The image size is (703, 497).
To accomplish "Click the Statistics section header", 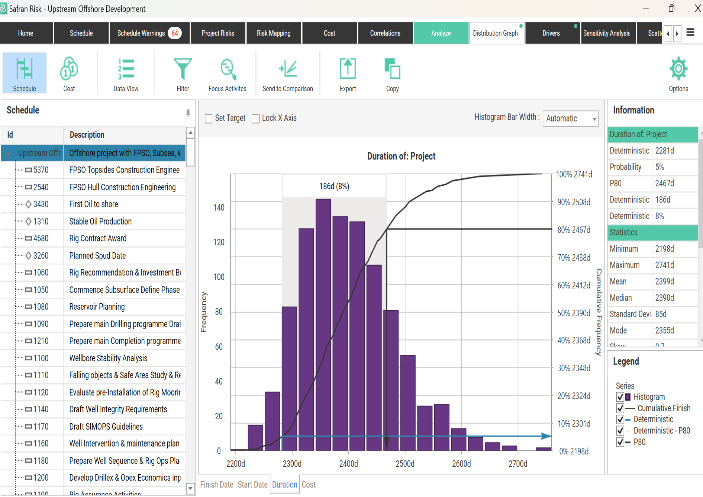I will click(653, 232).
